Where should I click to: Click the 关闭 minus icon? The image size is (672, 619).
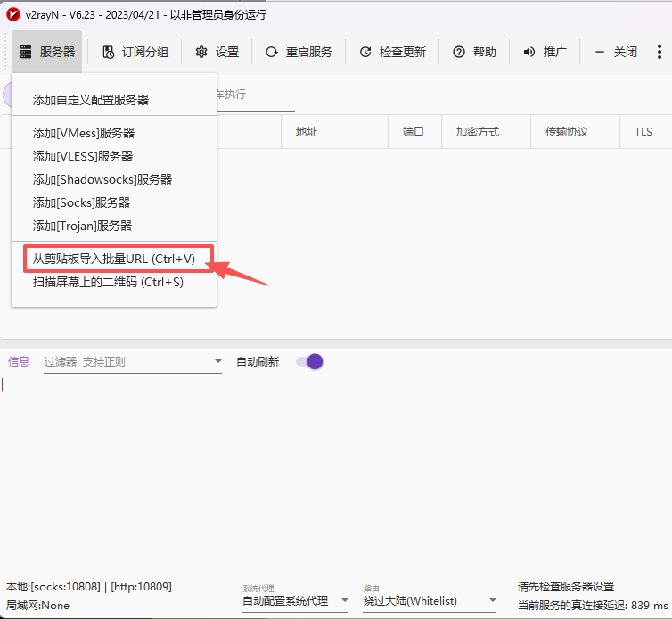coord(600,52)
